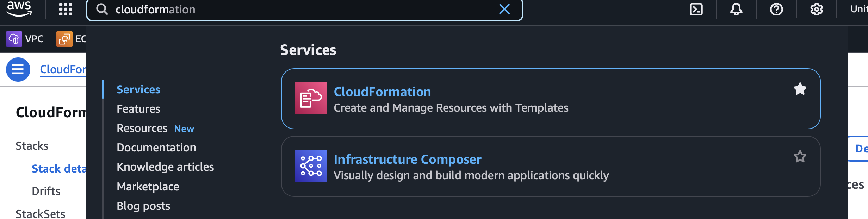
Task: Select the Blog posts search category
Action: (x=143, y=206)
